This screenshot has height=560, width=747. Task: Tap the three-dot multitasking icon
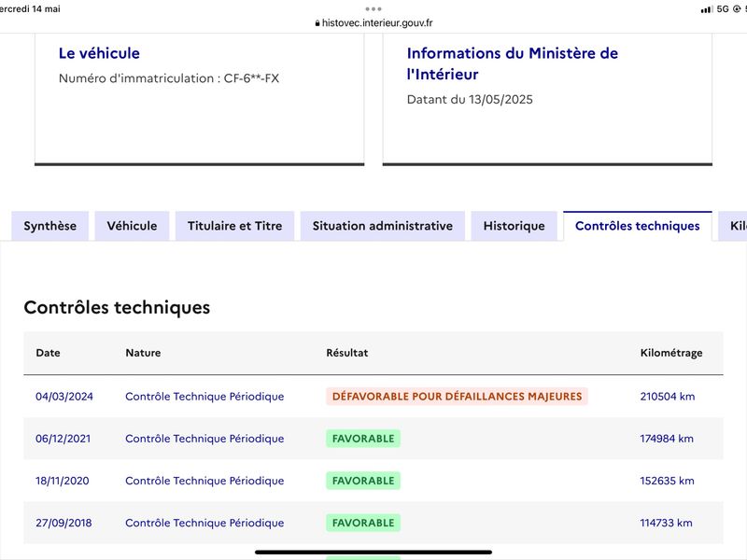pos(373,9)
